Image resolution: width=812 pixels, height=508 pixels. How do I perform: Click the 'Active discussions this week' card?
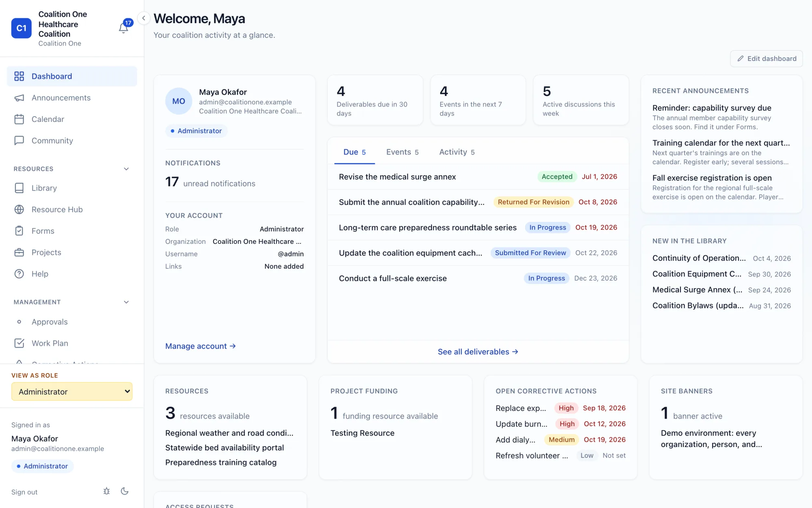(x=581, y=100)
